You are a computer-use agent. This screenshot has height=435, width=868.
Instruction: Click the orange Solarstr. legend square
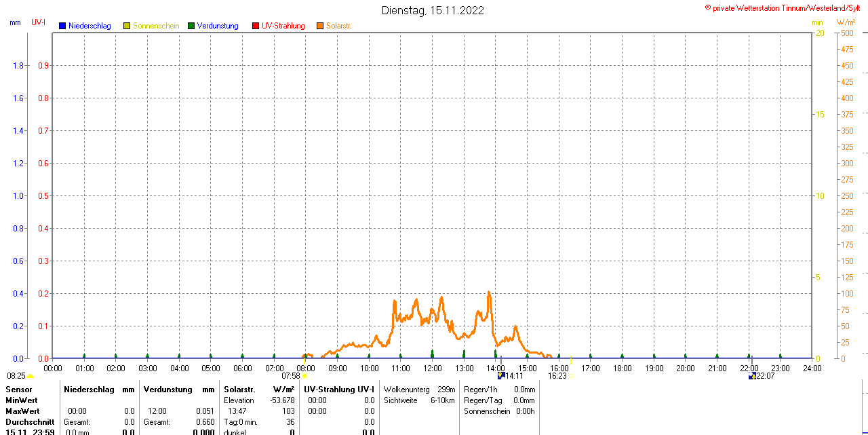(320, 26)
